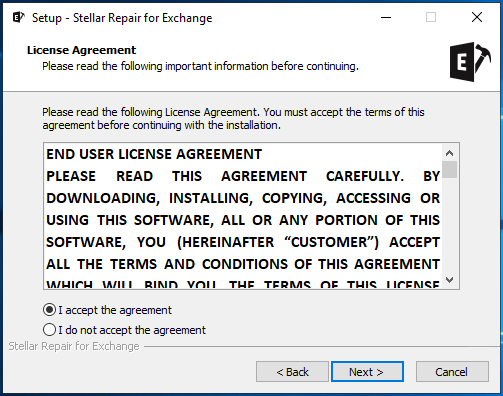Minimize the Setup window
The height and width of the screenshot is (396, 503).
pyautogui.click(x=386, y=17)
